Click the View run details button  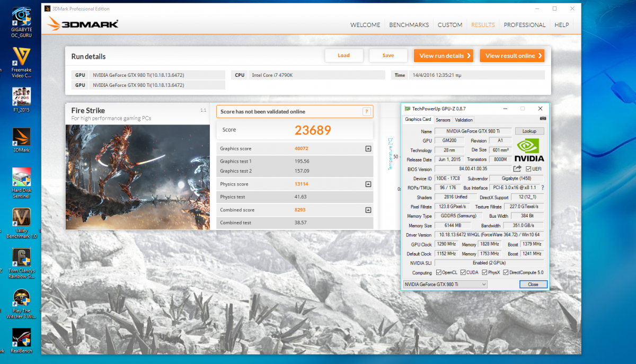(445, 56)
